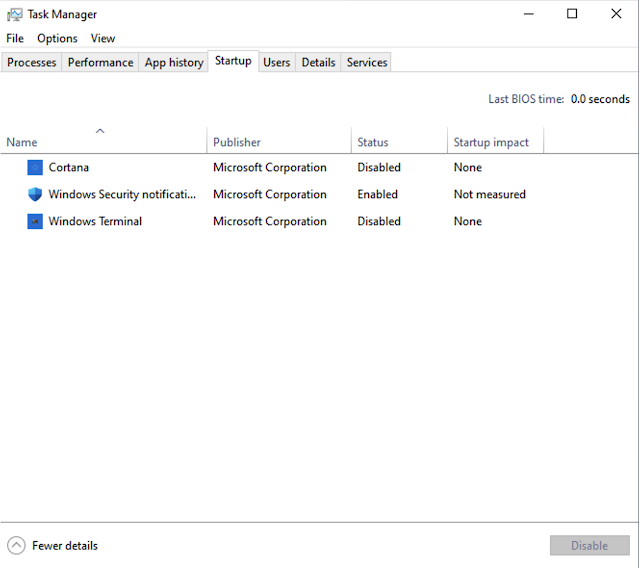Image resolution: width=639 pixels, height=568 pixels.
Task: Click Cortana's Disabled status cell
Action: click(x=379, y=167)
